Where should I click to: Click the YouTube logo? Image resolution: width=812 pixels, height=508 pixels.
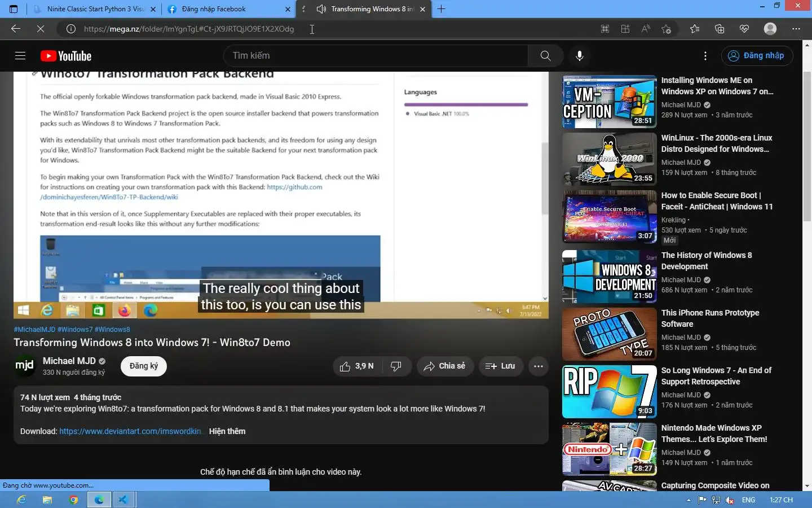click(x=66, y=56)
